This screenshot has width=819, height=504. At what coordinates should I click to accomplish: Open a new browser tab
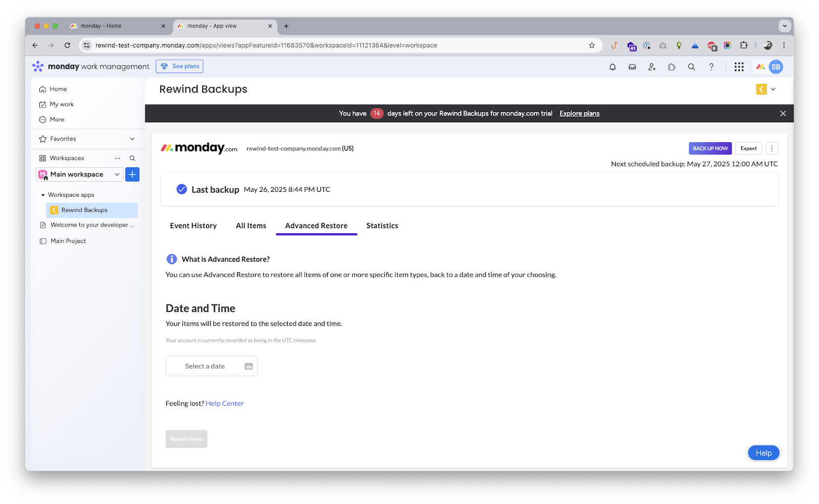286,26
